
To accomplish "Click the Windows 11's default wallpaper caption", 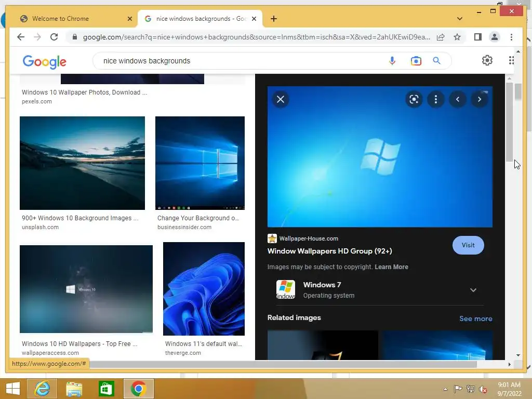I will click(204, 344).
